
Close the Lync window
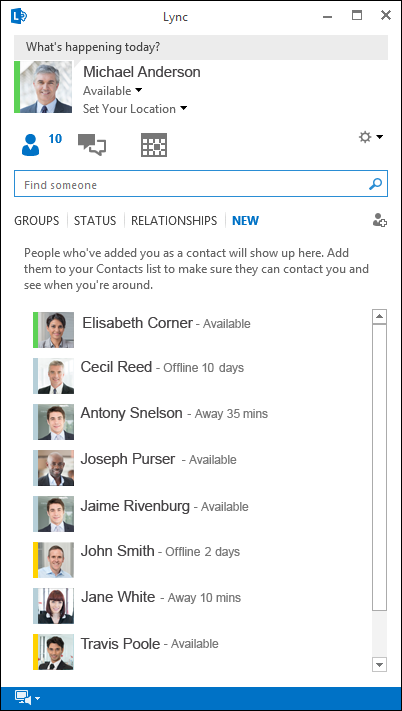(386, 15)
